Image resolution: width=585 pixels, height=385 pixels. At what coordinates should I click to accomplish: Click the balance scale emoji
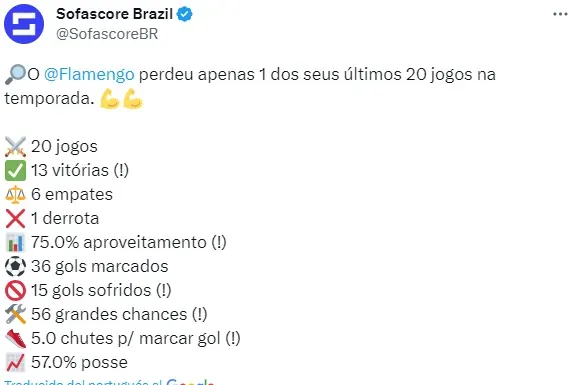(15, 194)
